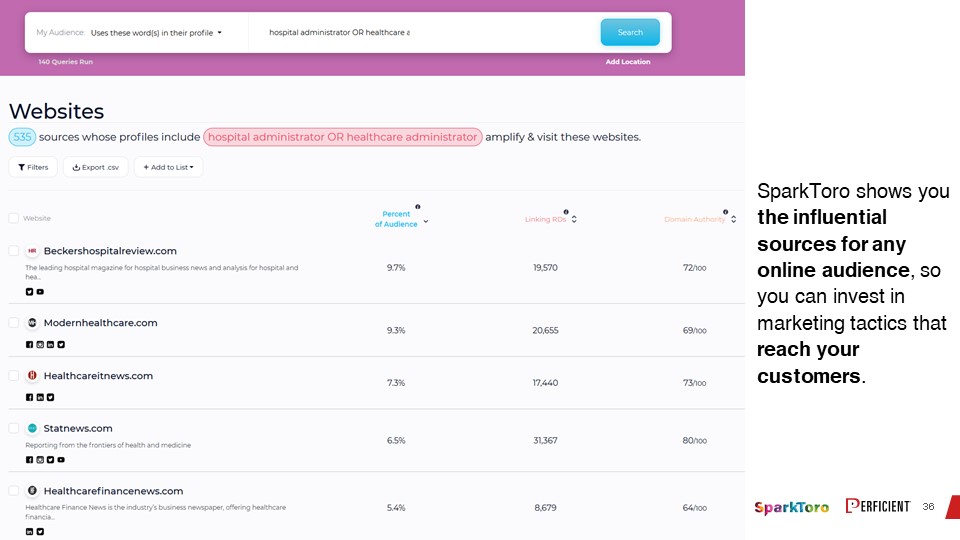Open Modernhealthcare.com Instagram icon
This screenshot has width=960, height=540.
pos(40,345)
